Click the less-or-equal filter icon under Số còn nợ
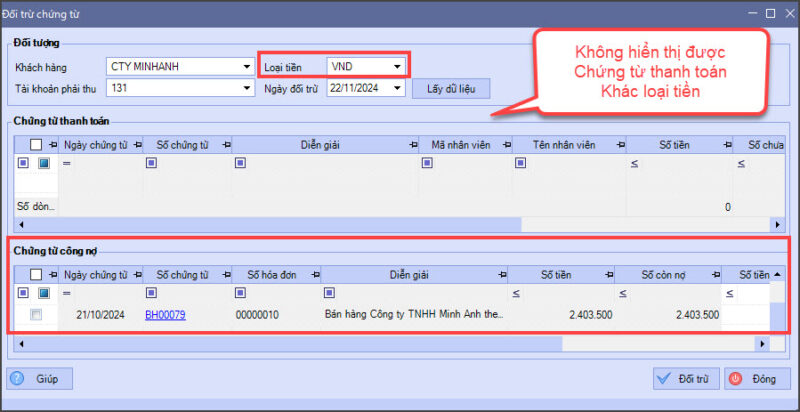This screenshot has height=412, width=800. tap(621, 293)
